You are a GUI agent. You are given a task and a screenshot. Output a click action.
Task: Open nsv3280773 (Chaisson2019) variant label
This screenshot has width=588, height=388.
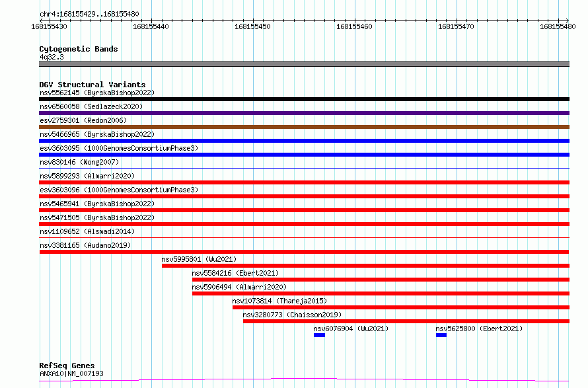tap(292, 315)
